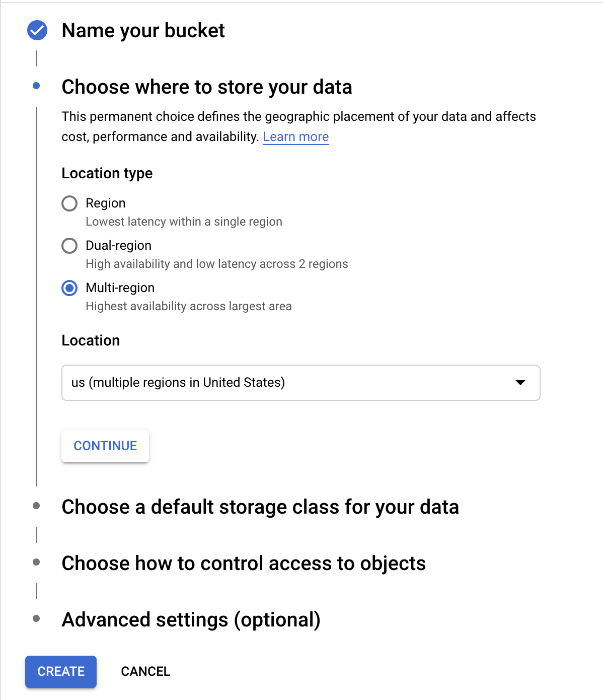The height and width of the screenshot is (700, 603).
Task: Select the Region location type radio button
Action: click(69, 203)
